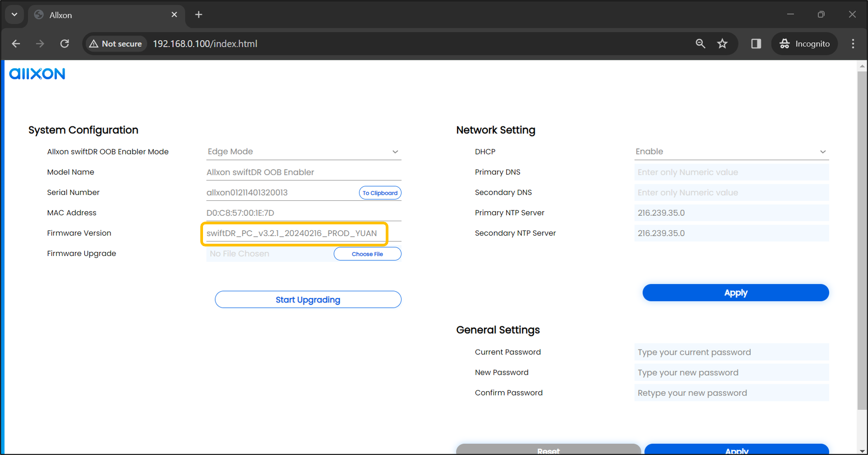
Task: Bookmark page with the star icon
Action: pos(722,44)
